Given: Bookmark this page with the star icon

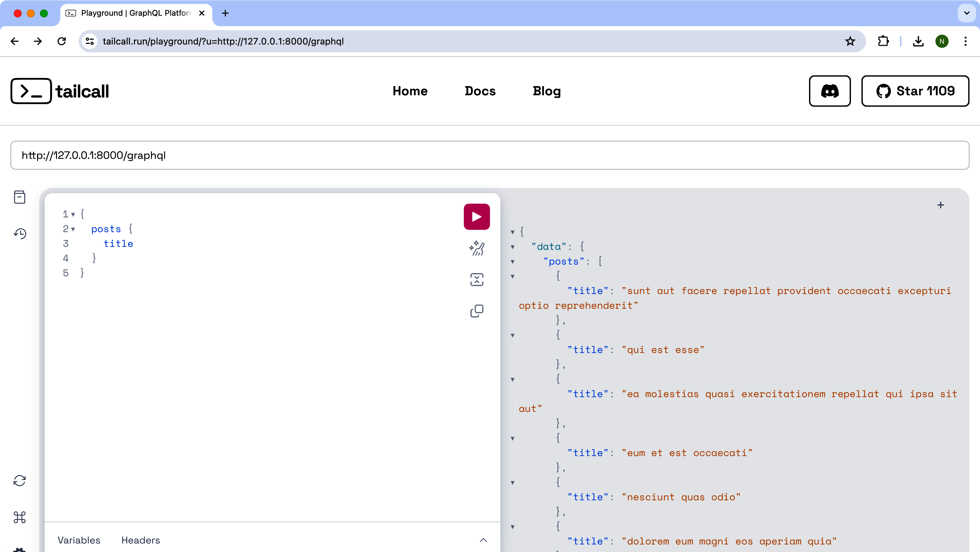Looking at the screenshot, I should pyautogui.click(x=850, y=41).
